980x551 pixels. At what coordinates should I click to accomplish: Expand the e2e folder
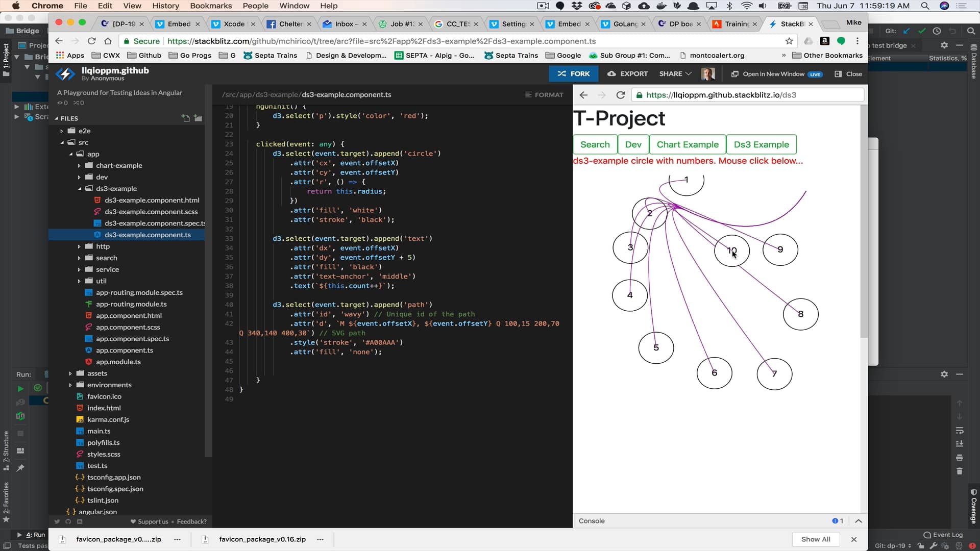[x=62, y=131]
